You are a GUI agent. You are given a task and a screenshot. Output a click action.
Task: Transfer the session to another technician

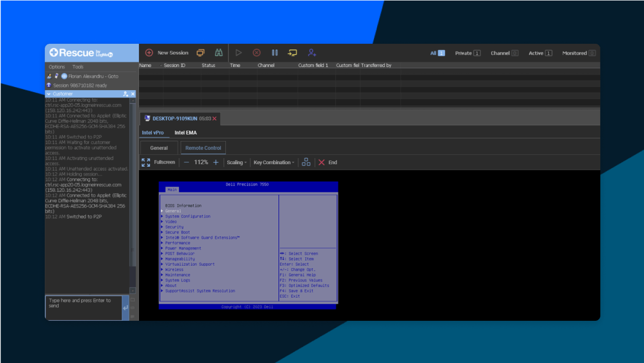(x=293, y=53)
